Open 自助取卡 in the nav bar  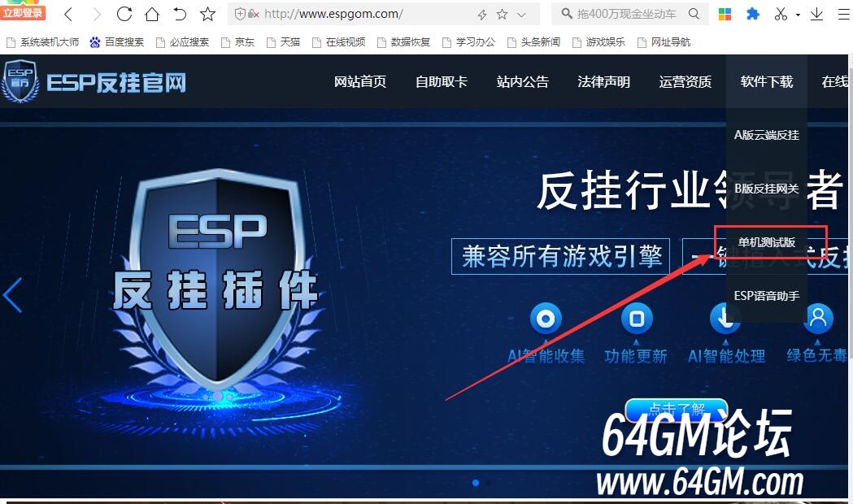point(442,81)
